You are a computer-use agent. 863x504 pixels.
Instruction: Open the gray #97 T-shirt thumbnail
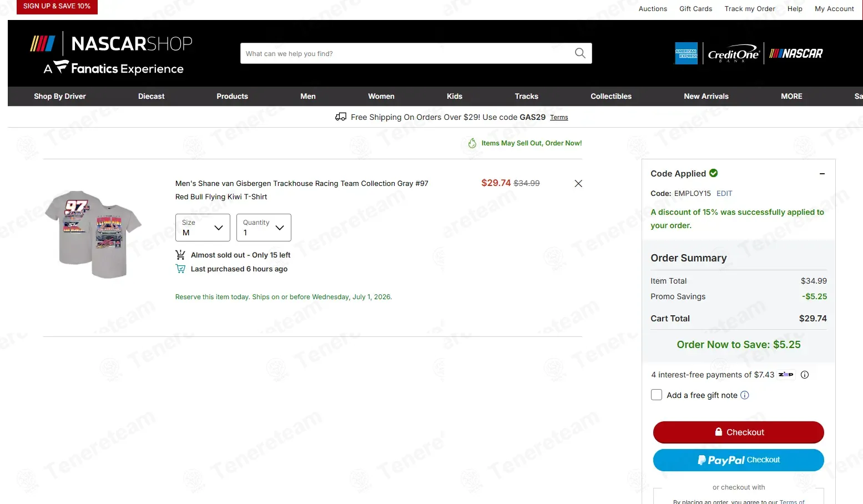(93, 234)
